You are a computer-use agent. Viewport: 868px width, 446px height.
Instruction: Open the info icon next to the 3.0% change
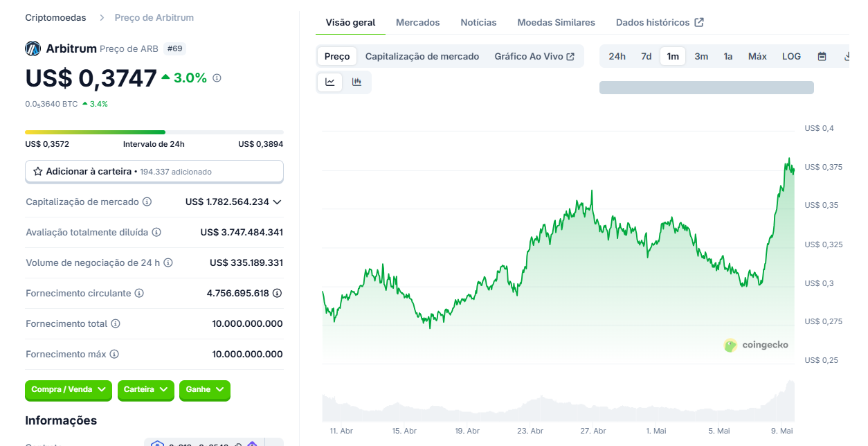click(217, 78)
